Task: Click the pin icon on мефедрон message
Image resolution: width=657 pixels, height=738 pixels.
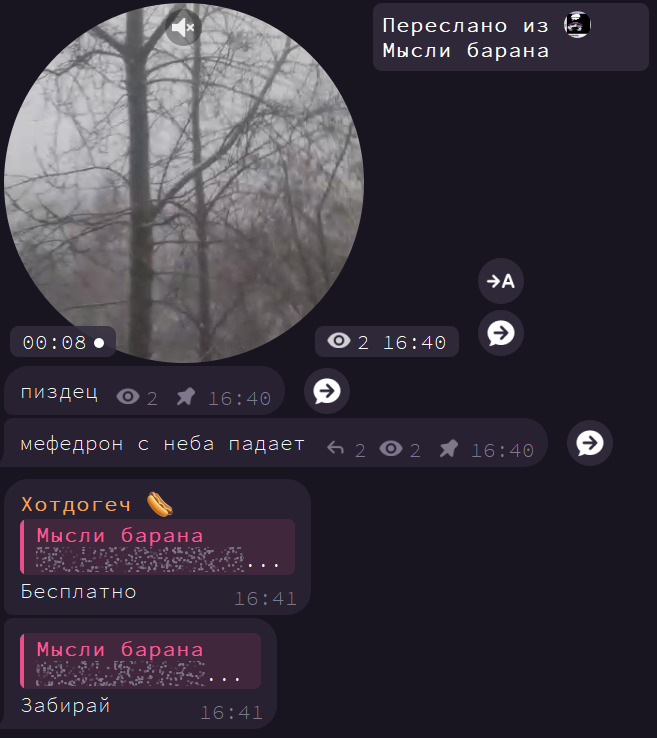Action: [449, 448]
